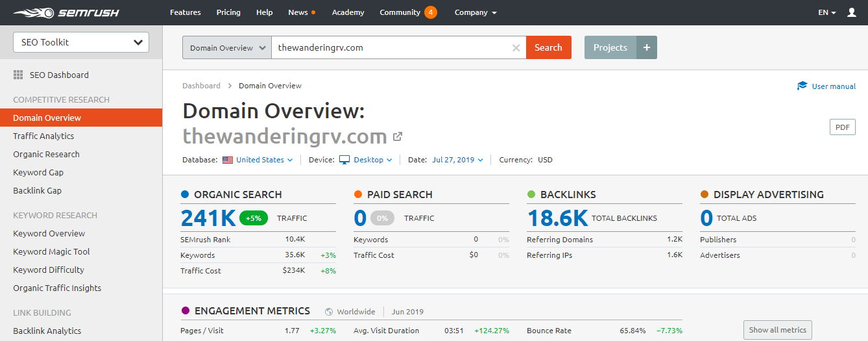Click the 1.77 Pages / Visit value

pyautogui.click(x=292, y=331)
